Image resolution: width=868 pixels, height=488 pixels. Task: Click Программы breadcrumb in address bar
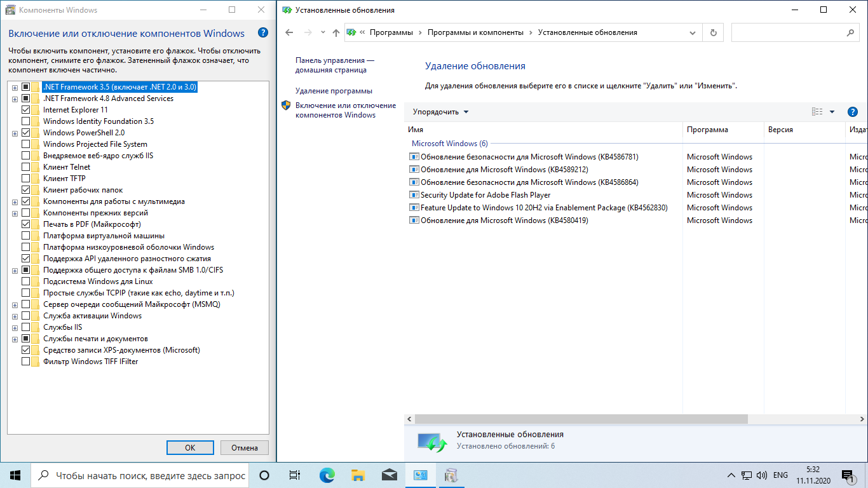(391, 32)
